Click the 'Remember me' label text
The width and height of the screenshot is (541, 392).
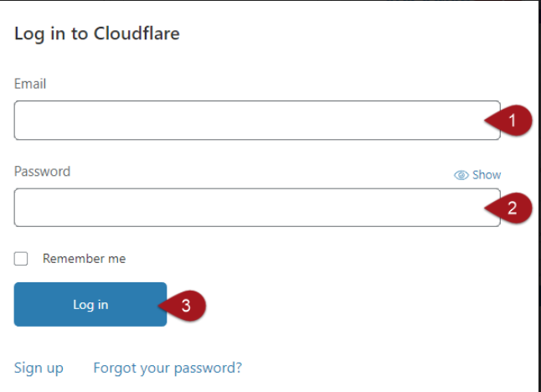84,259
